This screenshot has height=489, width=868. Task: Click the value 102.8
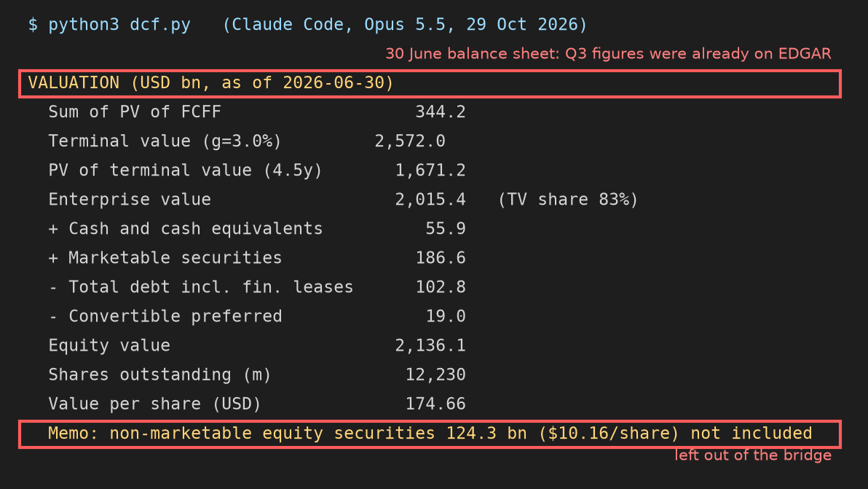(441, 287)
